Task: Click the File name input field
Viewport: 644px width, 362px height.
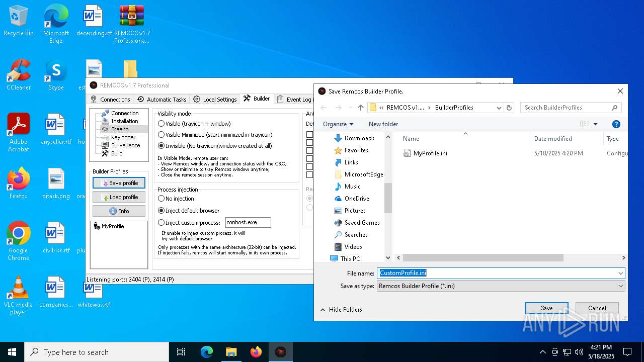Action: point(497,273)
